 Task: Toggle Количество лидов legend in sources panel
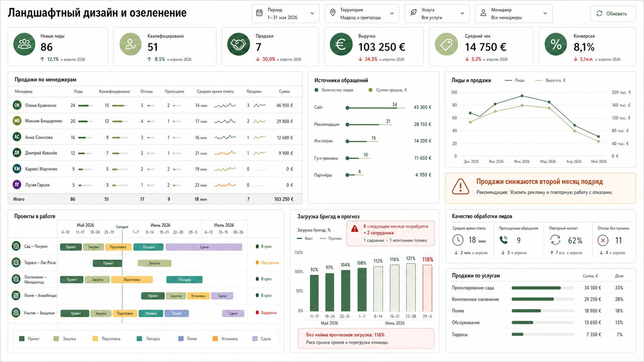334,90
